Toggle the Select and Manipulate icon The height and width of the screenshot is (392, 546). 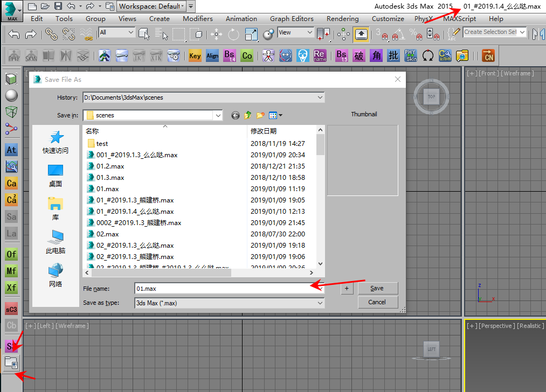(x=343, y=34)
